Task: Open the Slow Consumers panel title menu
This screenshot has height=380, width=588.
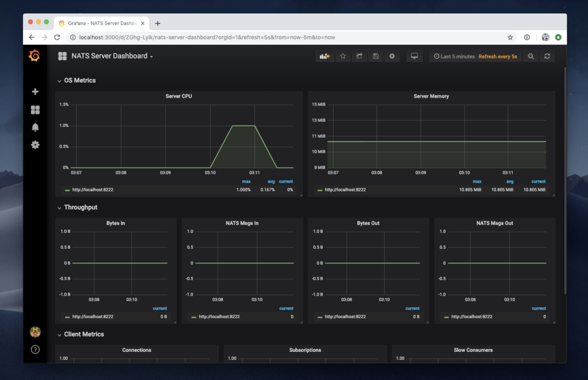Action: (x=473, y=350)
